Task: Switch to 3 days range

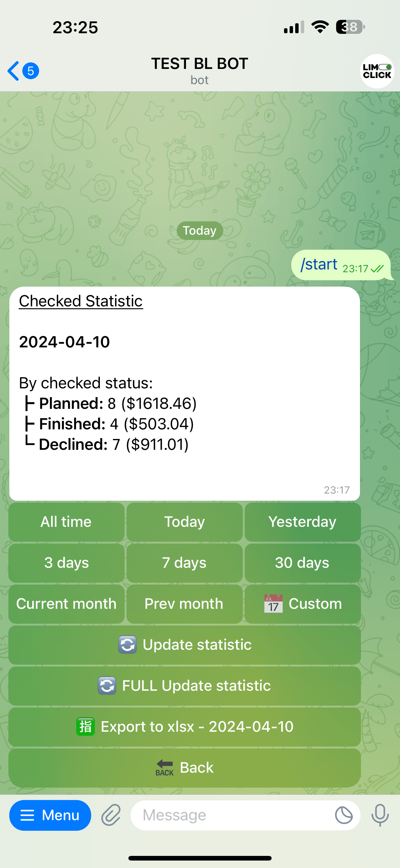Action: (x=66, y=563)
